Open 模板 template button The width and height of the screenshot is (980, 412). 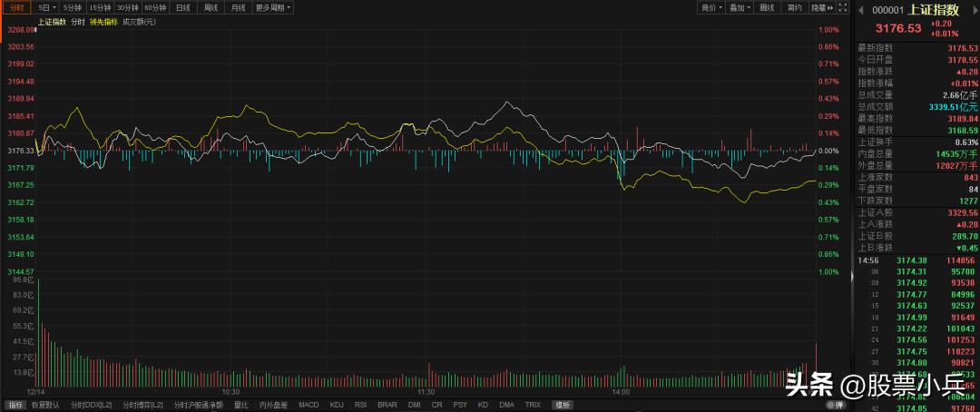[x=563, y=405]
